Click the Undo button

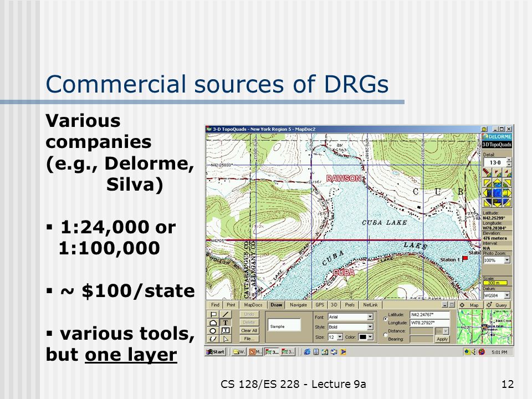click(249, 315)
